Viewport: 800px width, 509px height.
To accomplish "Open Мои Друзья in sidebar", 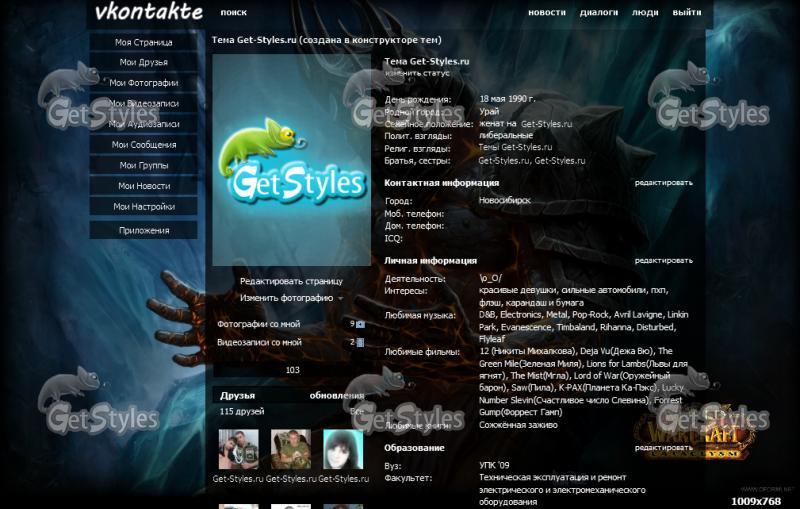I will 143,62.
